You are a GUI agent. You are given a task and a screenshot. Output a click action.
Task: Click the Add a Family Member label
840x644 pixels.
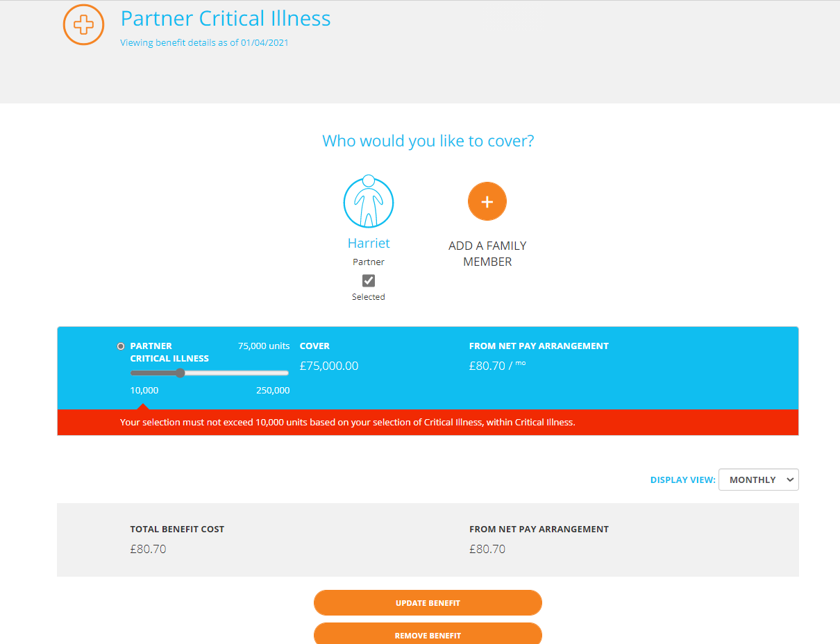coord(487,253)
